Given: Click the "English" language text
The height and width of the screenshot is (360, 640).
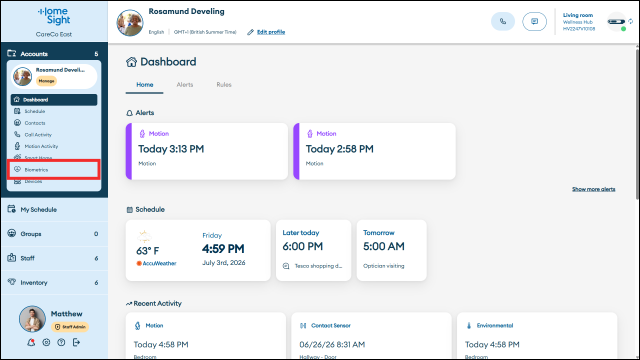Looking at the screenshot, I should tap(156, 32).
